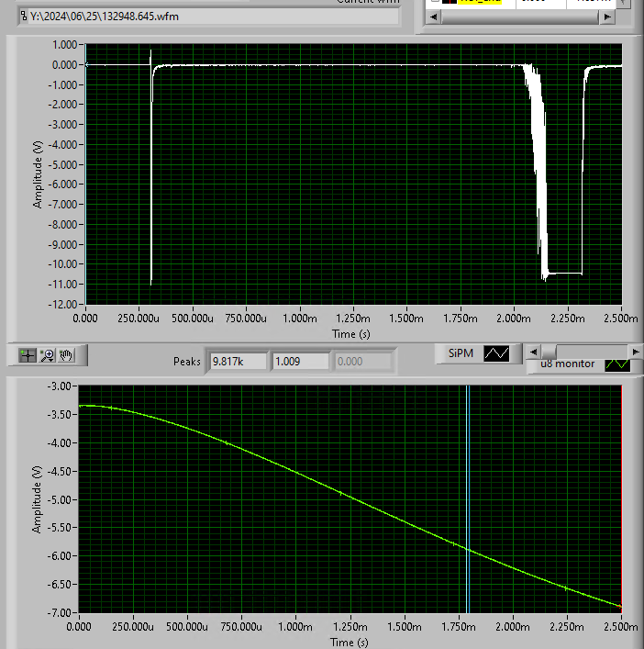644x649 pixels.
Task: Click the upper graph Amplitude (V) axis label
Action: pos(38,174)
